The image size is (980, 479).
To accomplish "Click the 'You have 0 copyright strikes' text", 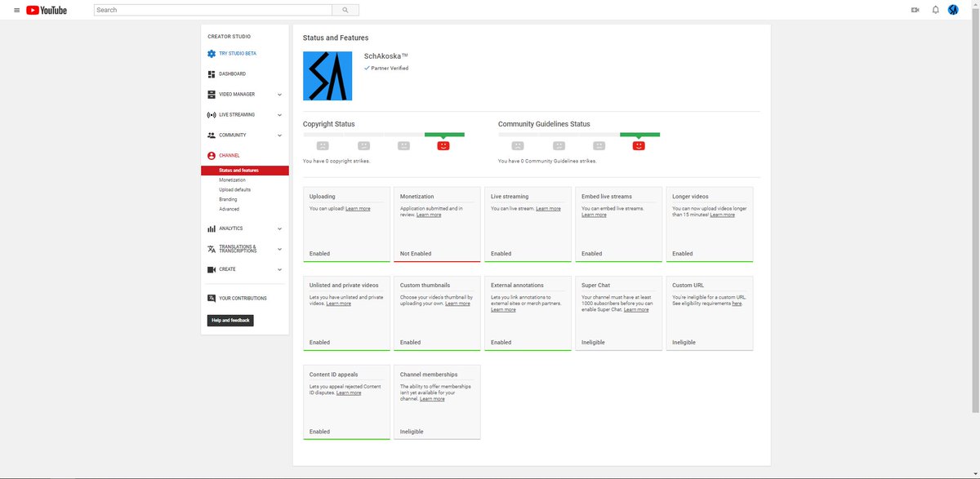I will (336, 162).
